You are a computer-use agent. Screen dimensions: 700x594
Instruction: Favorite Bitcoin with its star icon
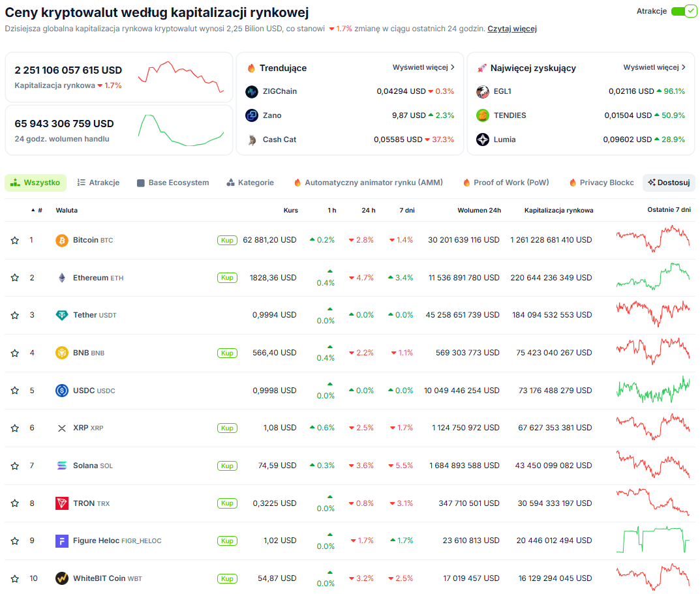(15, 241)
